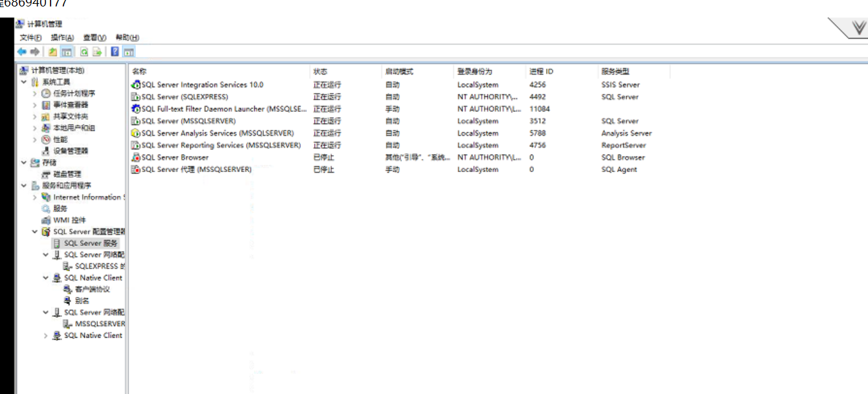Go back with the blue left arrow
868x394 pixels.
22,52
